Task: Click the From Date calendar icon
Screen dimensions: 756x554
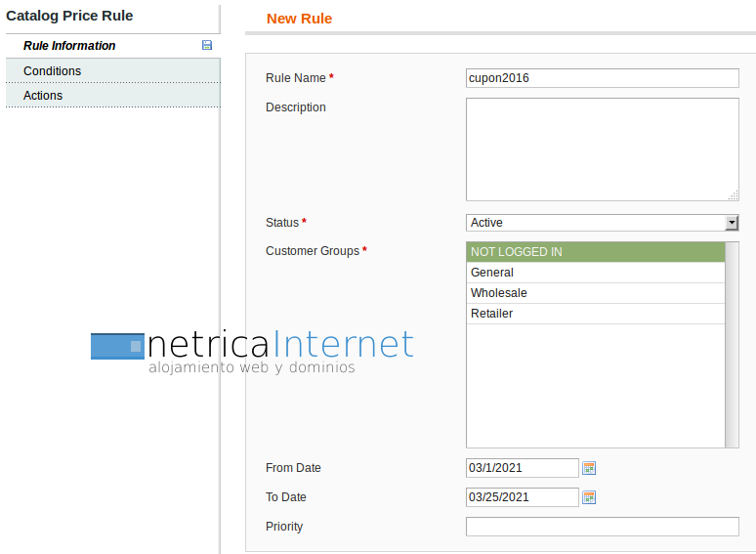Action: coord(589,468)
